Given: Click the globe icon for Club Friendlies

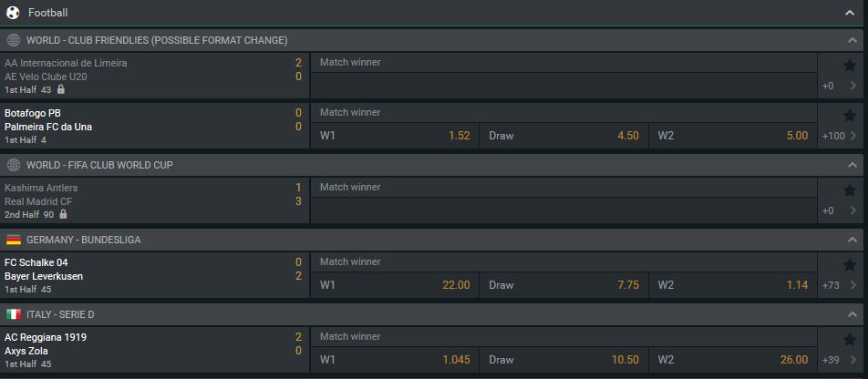Looking at the screenshot, I should 14,40.
